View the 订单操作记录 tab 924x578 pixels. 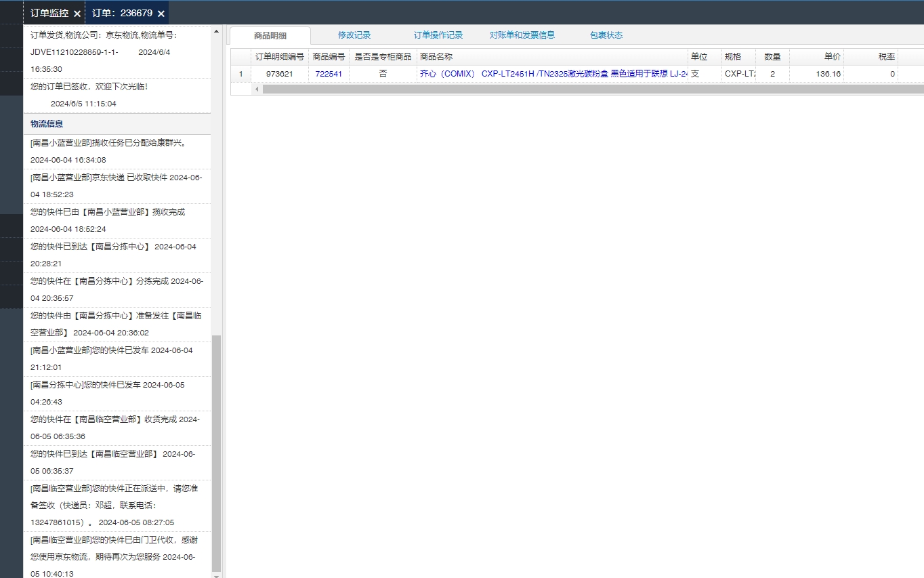pyautogui.click(x=438, y=35)
